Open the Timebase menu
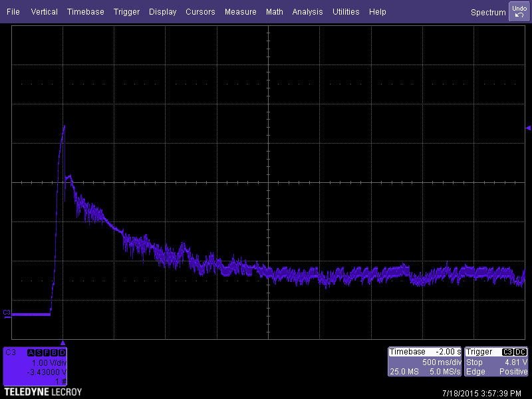 point(86,12)
